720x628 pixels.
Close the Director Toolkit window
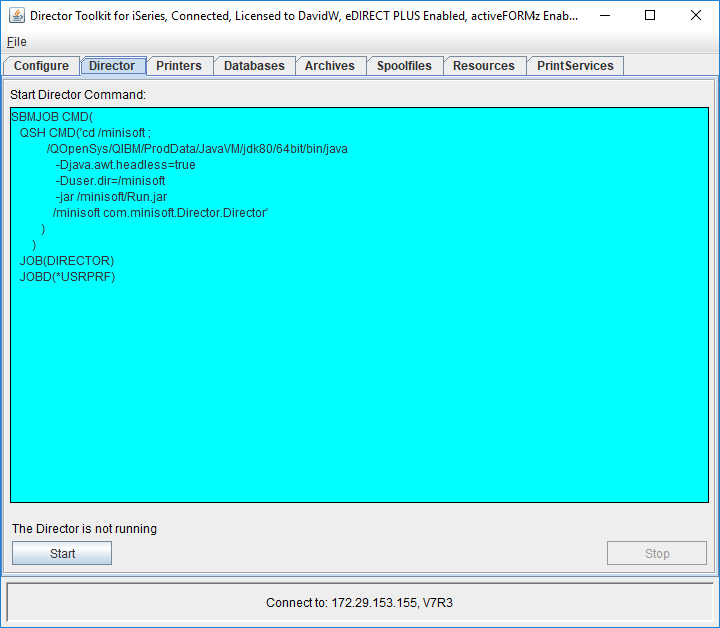696,15
